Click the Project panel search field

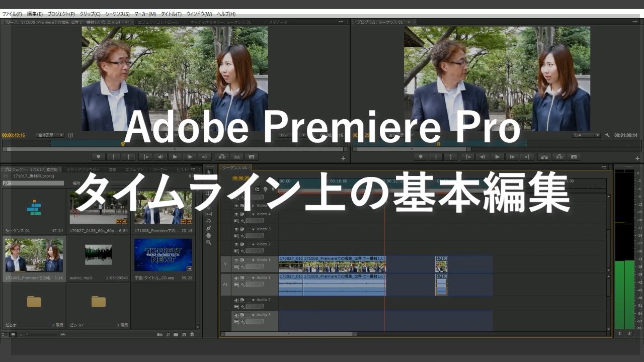[33, 184]
